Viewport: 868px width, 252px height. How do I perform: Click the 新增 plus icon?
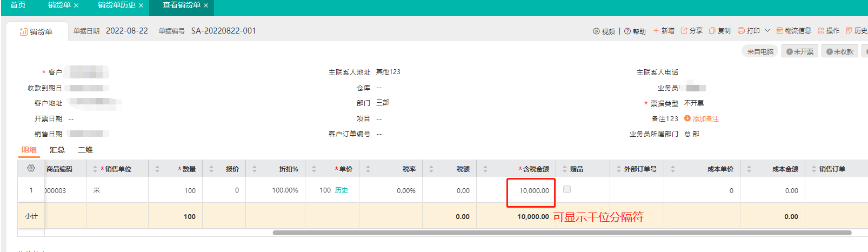(x=656, y=31)
